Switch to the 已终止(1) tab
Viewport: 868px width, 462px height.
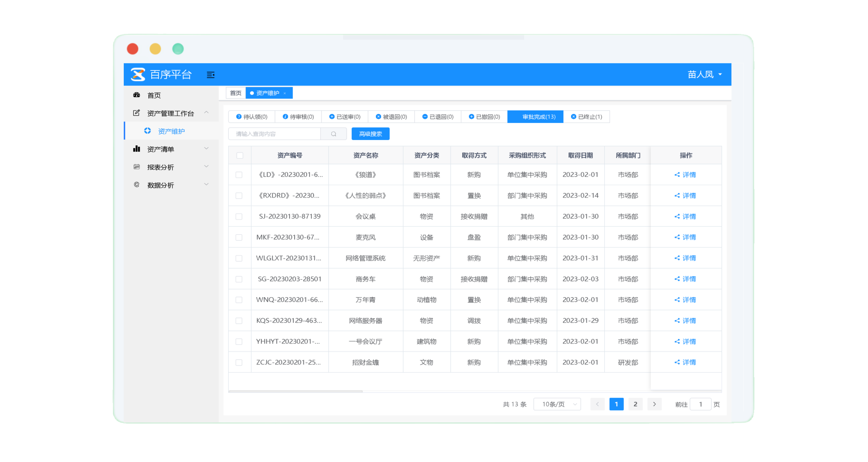click(586, 117)
